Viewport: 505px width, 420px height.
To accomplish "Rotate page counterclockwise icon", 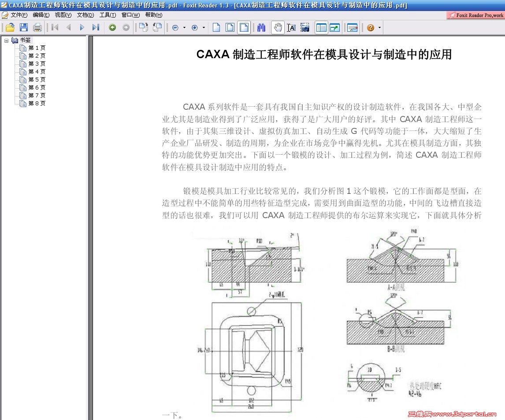I will pyautogui.click(x=157, y=28).
